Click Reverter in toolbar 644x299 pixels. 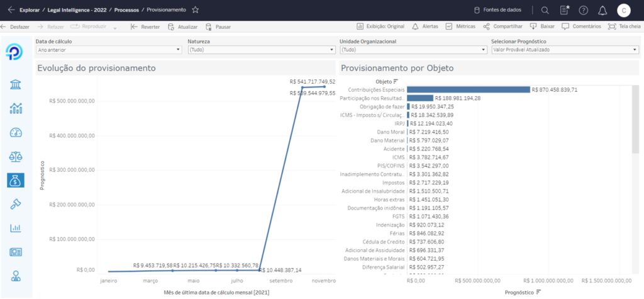pyautogui.click(x=145, y=26)
